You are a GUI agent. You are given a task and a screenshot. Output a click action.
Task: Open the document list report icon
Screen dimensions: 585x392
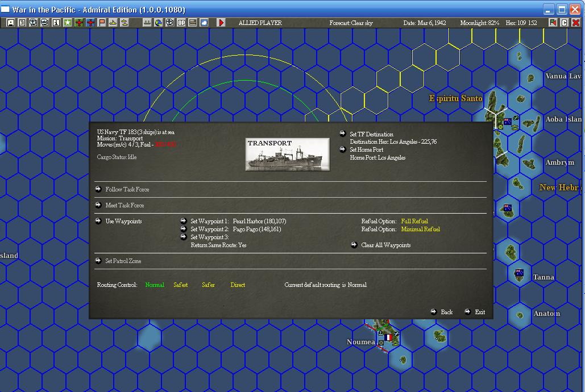22,23
